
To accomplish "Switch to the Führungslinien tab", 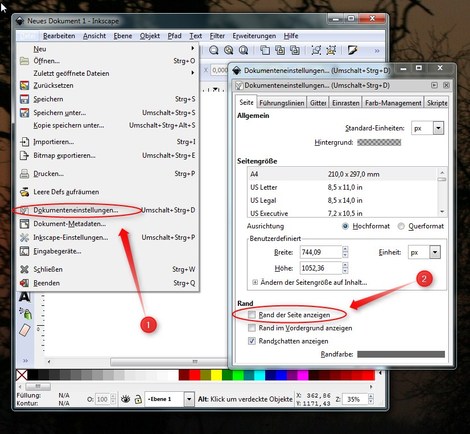I will (x=282, y=103).
